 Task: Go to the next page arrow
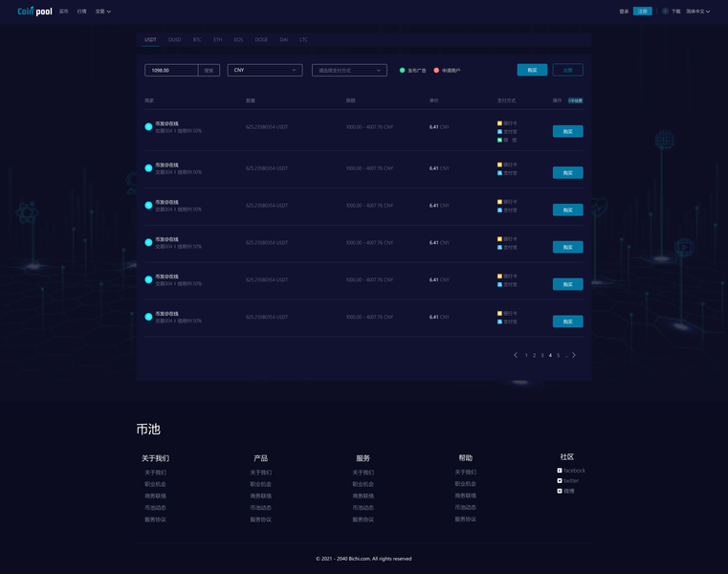[x=574, y=355]
